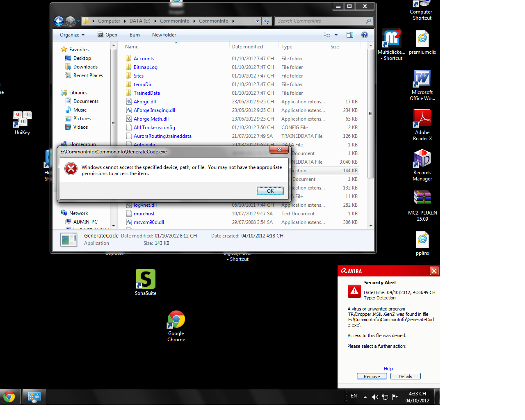Select Documents under Libraries
This screenshot has width=525, height=420.
click(x=86, y=101)
